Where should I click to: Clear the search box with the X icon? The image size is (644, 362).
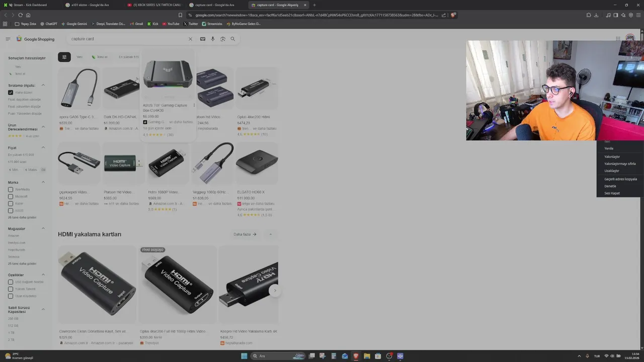[190, 39]
